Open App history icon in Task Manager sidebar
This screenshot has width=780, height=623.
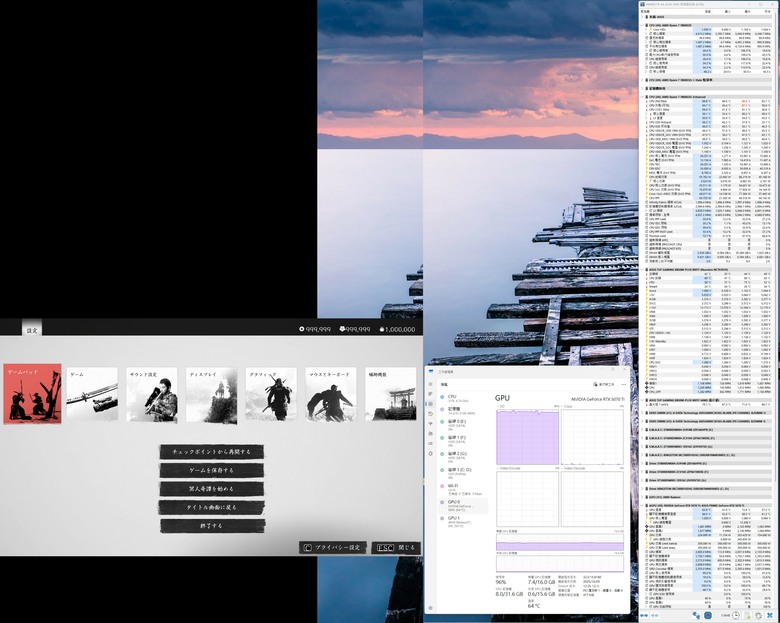point(430,414)
